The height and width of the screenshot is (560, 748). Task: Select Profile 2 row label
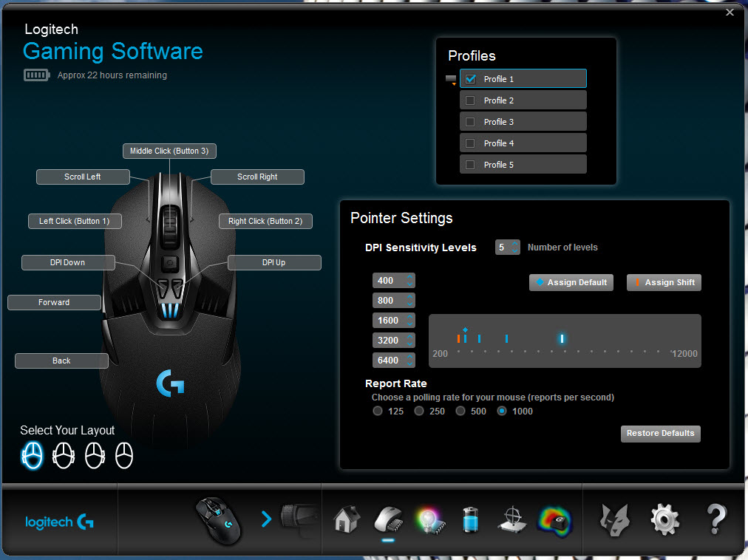point(498,100)
